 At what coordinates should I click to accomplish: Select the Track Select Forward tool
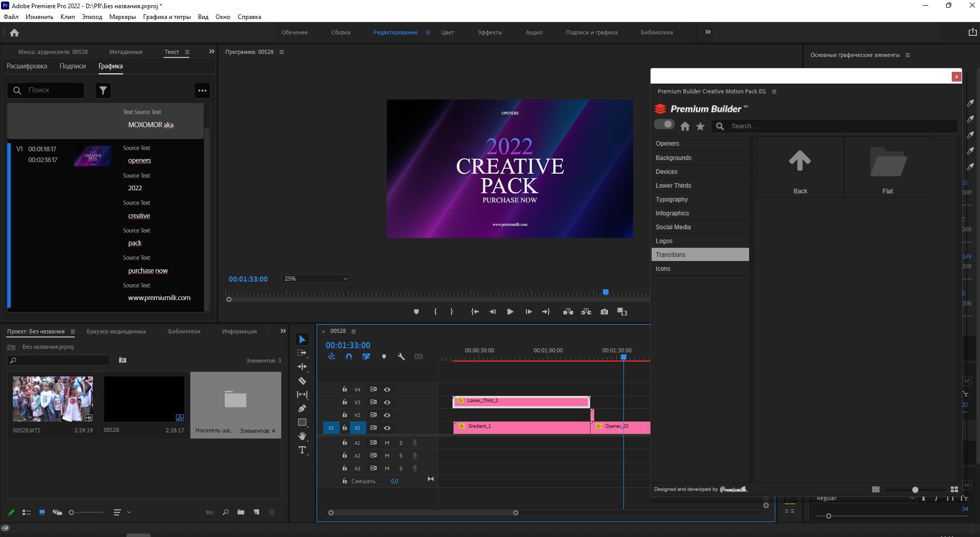(x=302, y=353)
